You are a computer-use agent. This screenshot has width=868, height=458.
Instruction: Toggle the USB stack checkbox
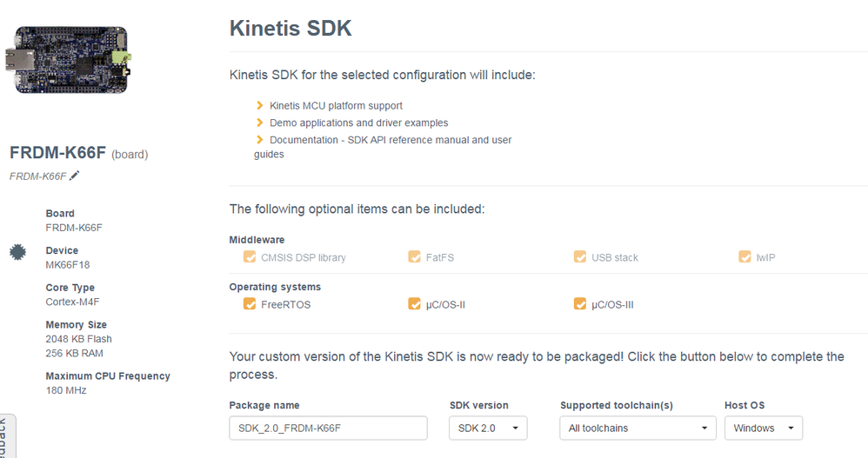tap(579, 256)
